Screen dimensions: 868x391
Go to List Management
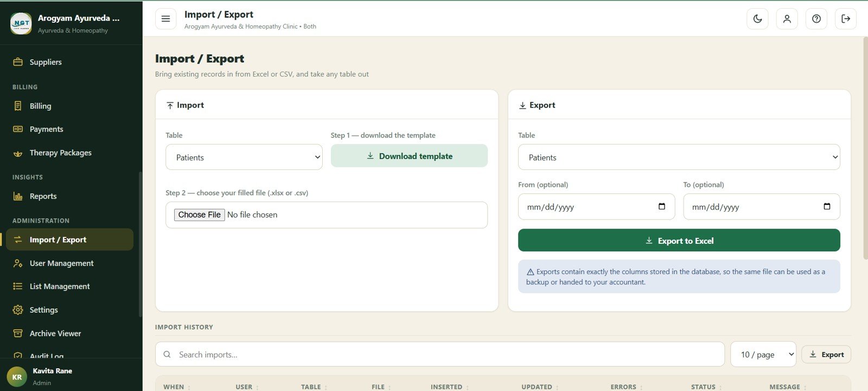pos(60,286)
